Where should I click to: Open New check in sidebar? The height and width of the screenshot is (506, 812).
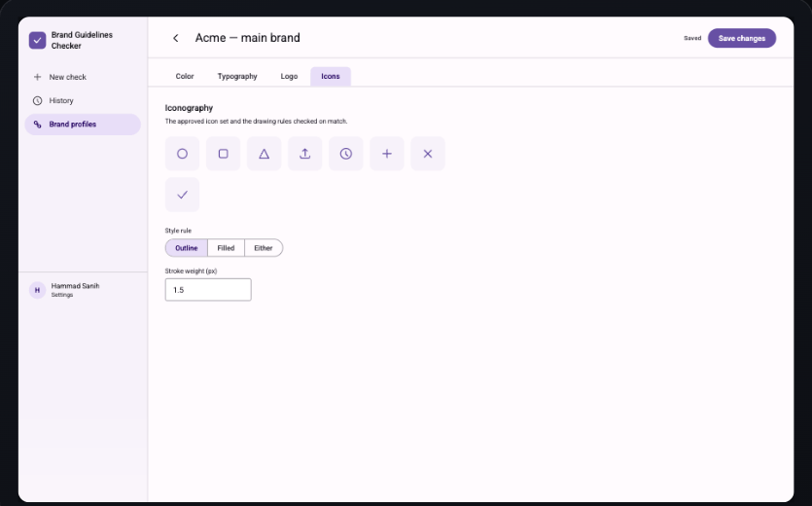(83, 77)
